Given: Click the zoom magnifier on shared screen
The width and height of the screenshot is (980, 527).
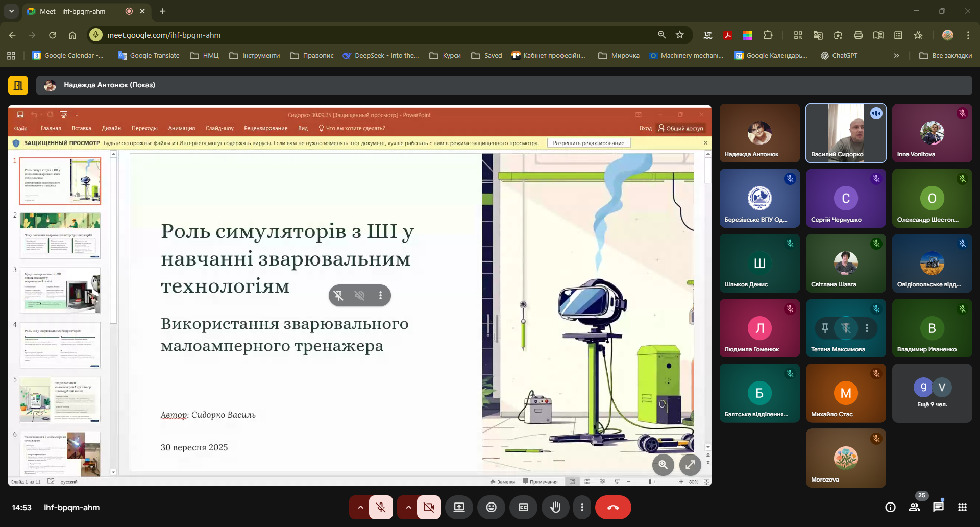Looking at the screenshot, I should click(663, 465).
